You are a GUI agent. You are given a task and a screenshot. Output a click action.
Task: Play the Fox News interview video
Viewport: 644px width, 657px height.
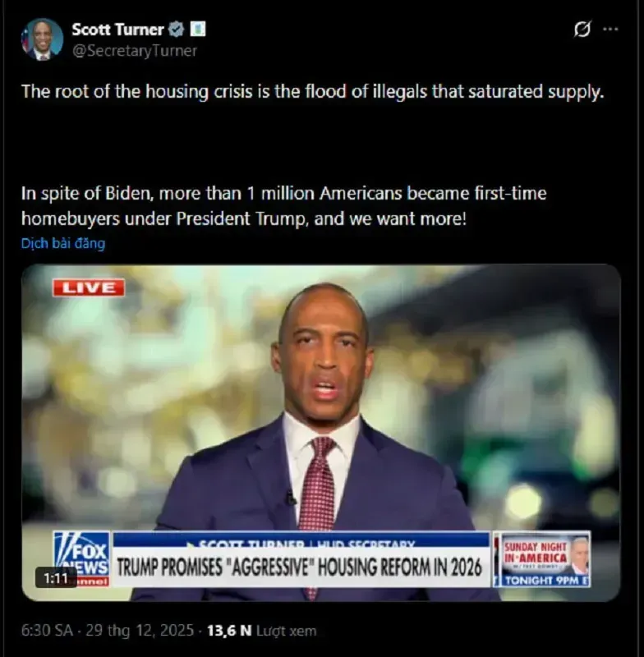coord(321,433)
